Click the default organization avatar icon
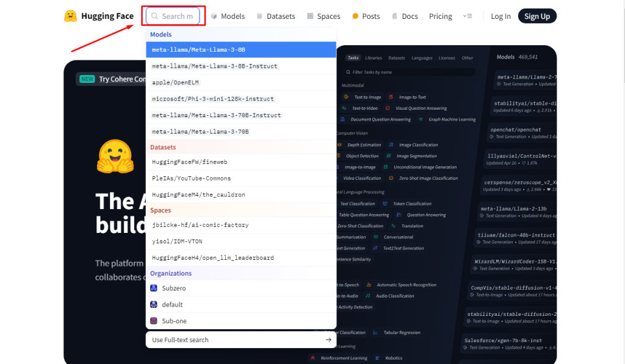Viewport: 625px width, 364px height. pos(154,304)
